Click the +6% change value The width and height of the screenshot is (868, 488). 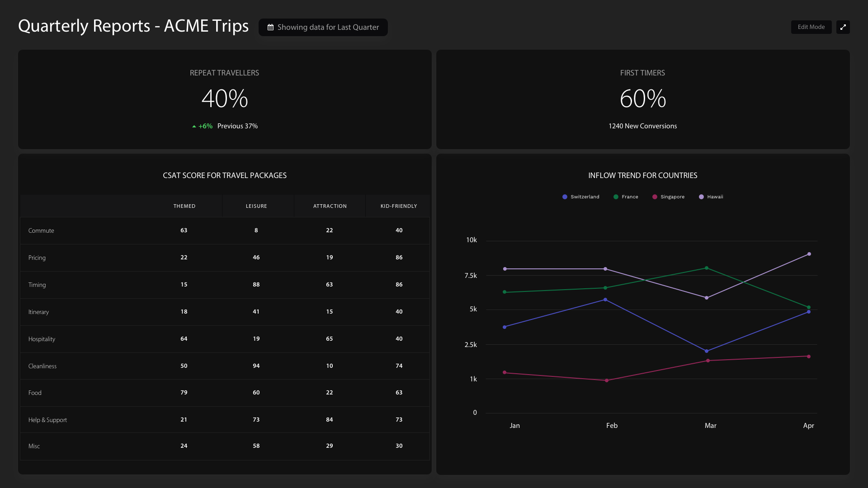206,126
